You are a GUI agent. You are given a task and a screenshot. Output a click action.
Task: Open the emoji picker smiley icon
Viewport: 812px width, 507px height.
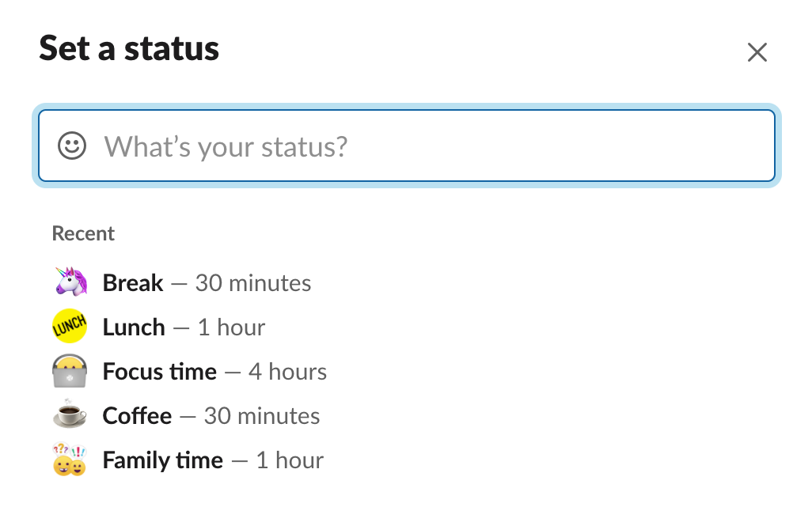pyautogui.click(x=72, y=146)
